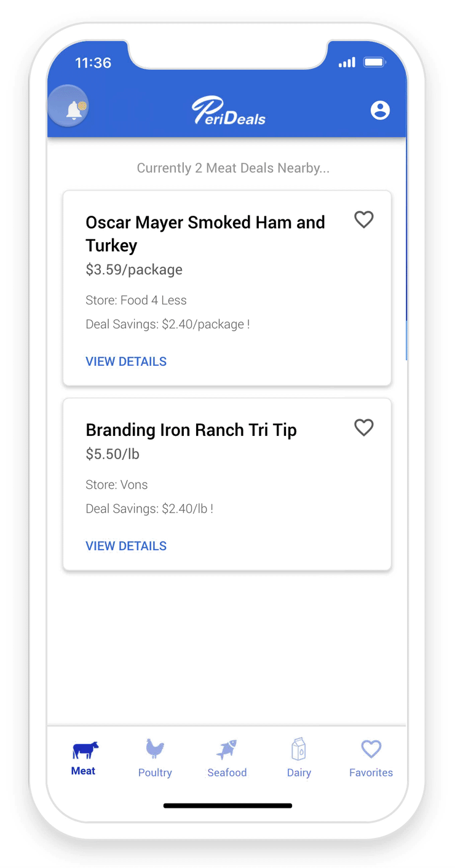Image resolution: width=455 pixels, height=868 pixels.
Task: Open the user profile icon
Action: click(380, 110)
